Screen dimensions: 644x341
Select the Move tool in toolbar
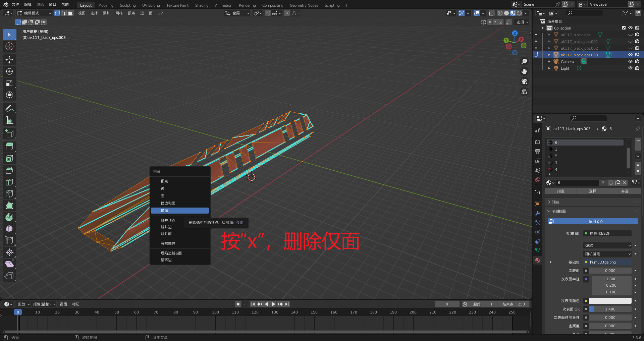(x=9, y=60)
